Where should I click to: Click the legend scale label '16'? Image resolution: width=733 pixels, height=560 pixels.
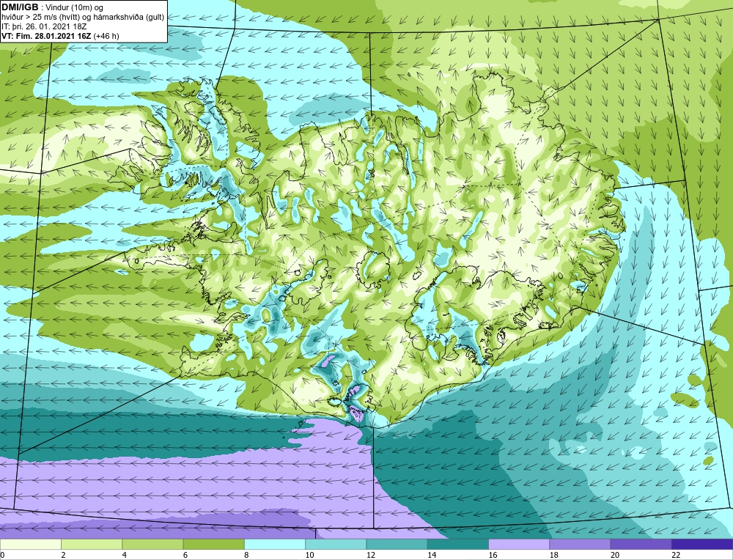coord(493,556)
